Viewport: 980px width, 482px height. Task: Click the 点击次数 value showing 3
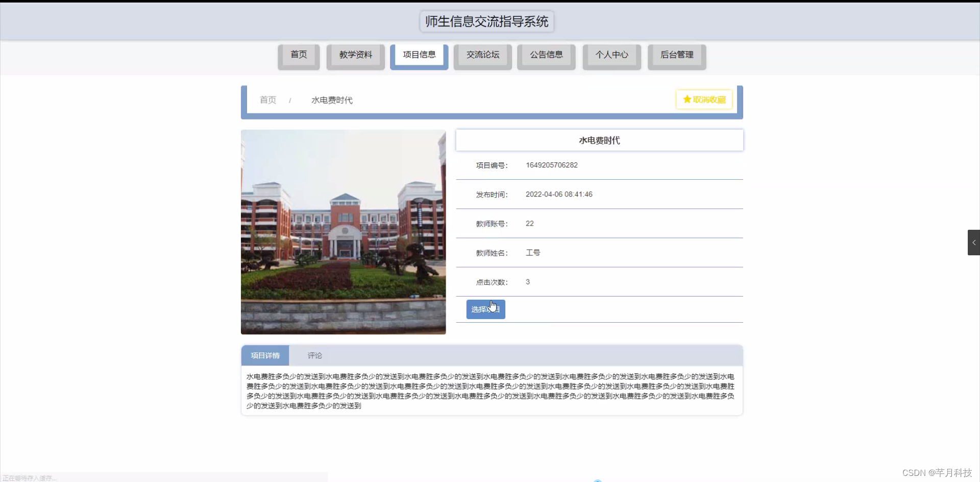click(528, 281)
